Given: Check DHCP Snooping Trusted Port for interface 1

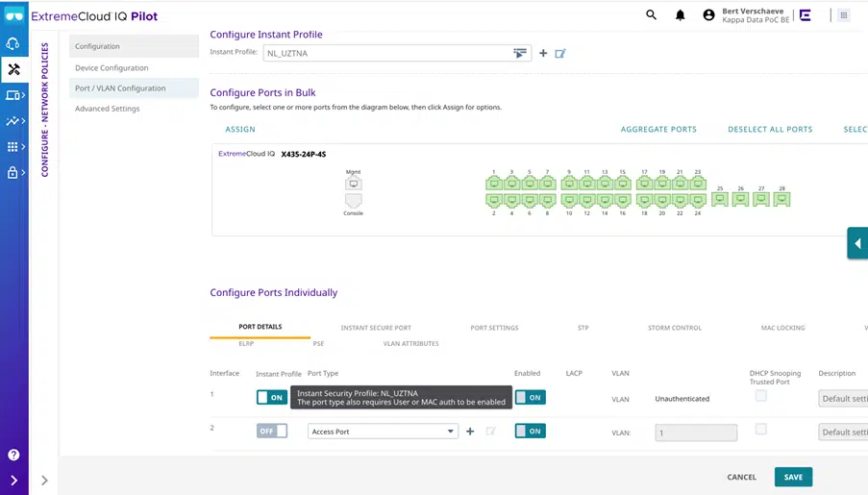Looking at the screenshot, I should (761, 396).
